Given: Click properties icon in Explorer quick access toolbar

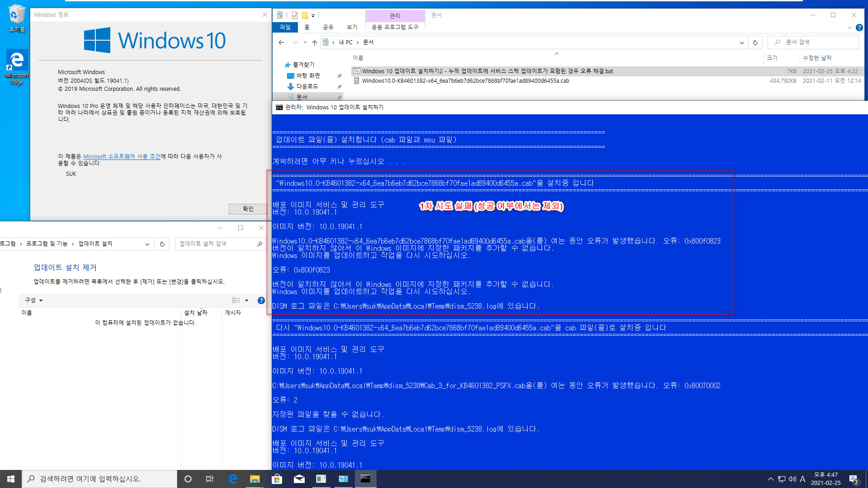Looking at the screenshot, I should [x=295, y=15].
